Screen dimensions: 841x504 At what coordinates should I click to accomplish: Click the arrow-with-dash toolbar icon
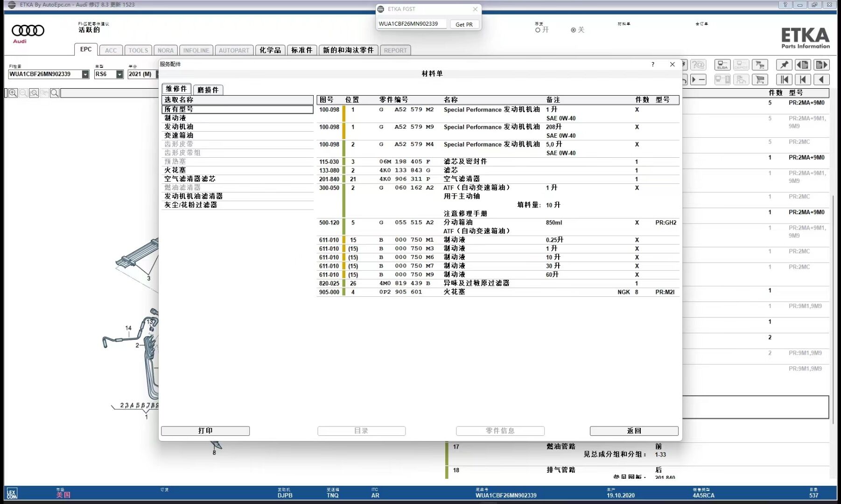click(698, 80)
